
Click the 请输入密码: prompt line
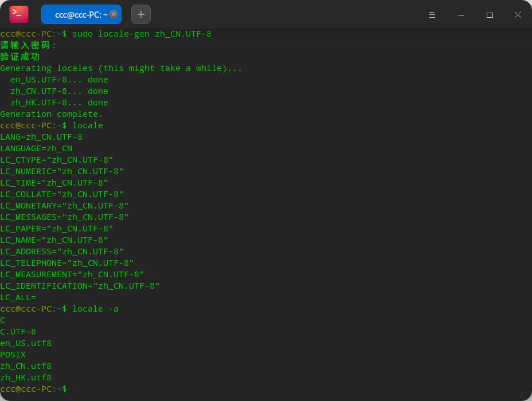coord(26,45)
